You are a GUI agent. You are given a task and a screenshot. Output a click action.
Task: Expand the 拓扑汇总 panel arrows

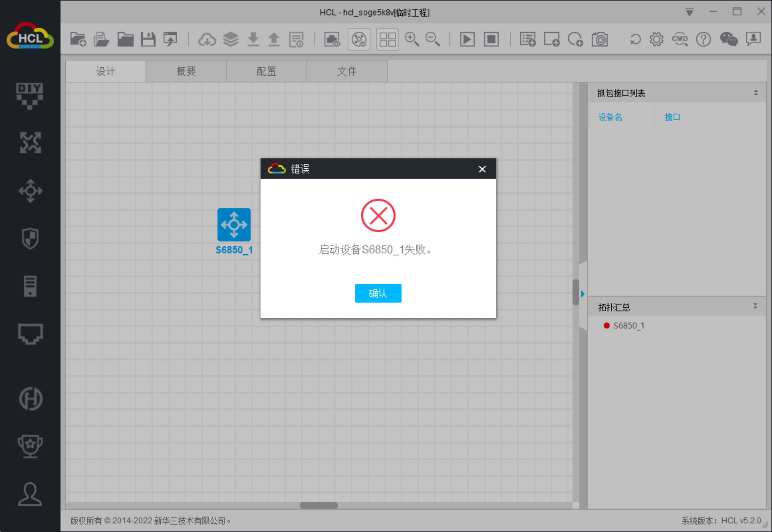(x=755, y=306)
